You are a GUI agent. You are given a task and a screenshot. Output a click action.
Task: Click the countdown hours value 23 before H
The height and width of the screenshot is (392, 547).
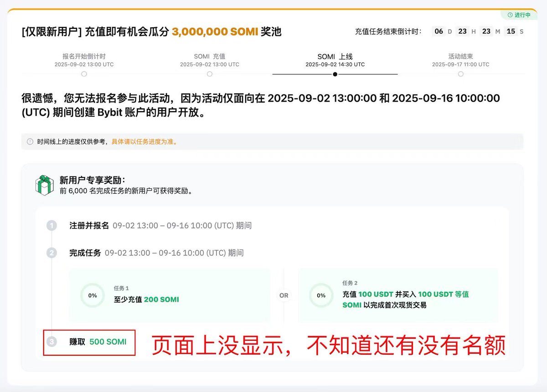click(462, 31)
